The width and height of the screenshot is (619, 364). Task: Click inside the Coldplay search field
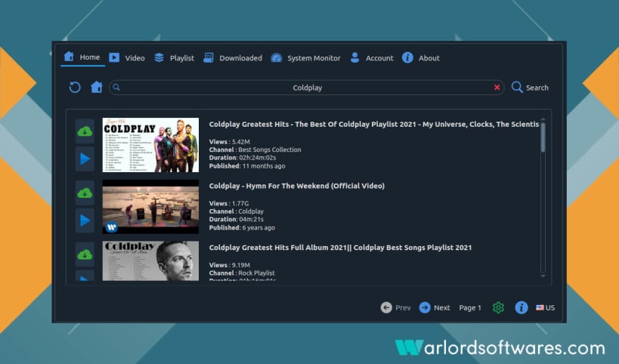coord(307,88)
